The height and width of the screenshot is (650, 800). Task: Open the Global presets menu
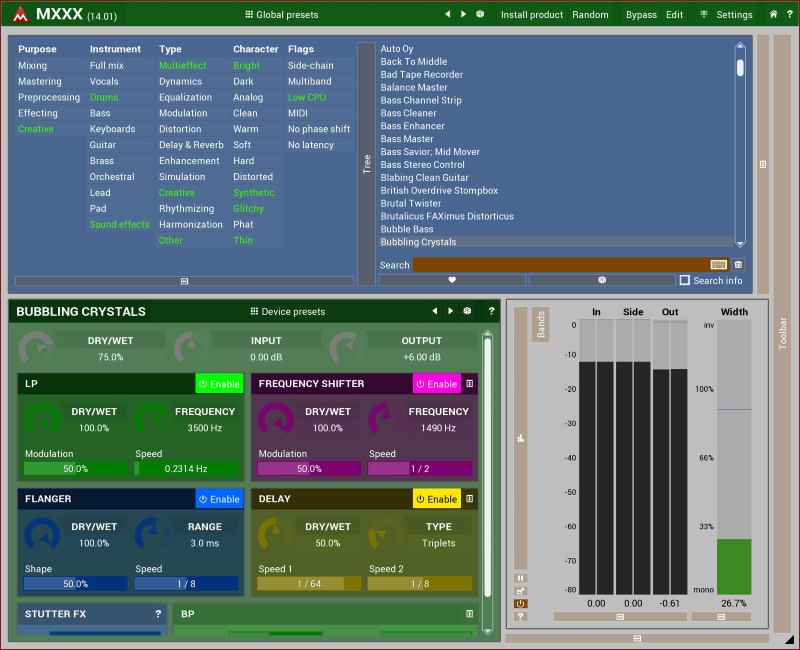[283, 15]
